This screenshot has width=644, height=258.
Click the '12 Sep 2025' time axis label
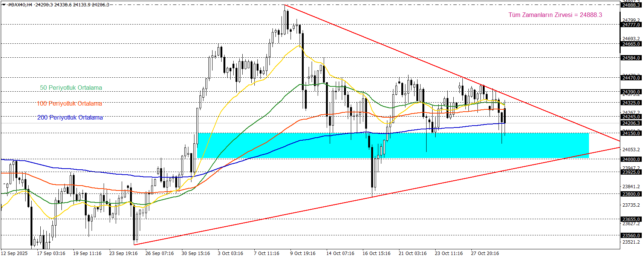point(14,253)
